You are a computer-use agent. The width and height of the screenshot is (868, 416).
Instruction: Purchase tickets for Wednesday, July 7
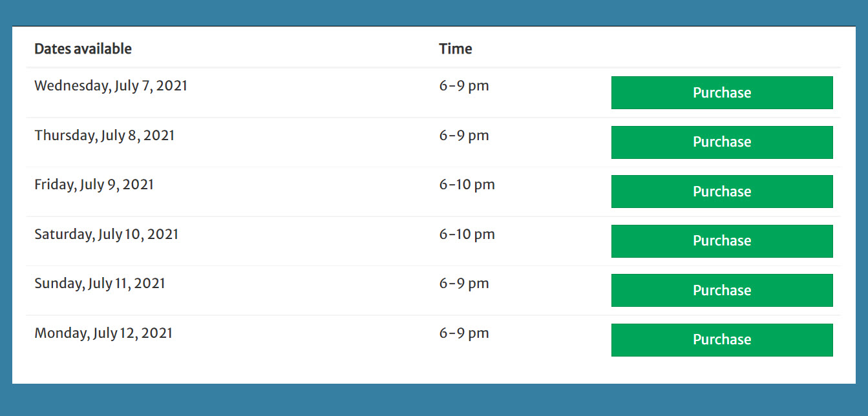click(x=722, y=92)
